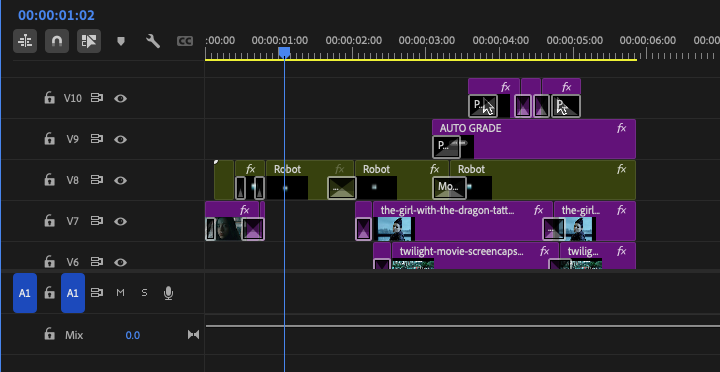This screenshot has height=372, width=720.
Task: Toggle insert sequence as nest option
Action: (25, 41)
